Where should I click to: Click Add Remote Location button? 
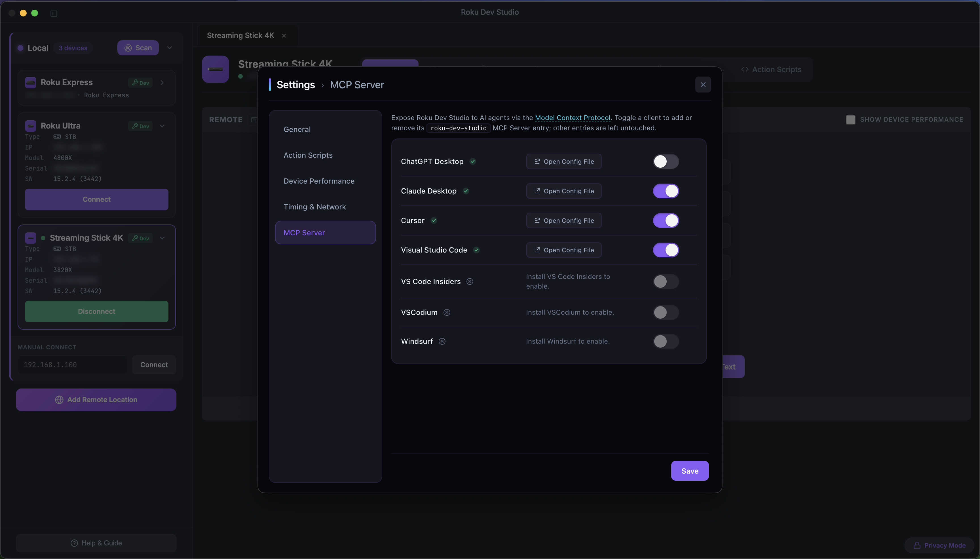(96, 400)
